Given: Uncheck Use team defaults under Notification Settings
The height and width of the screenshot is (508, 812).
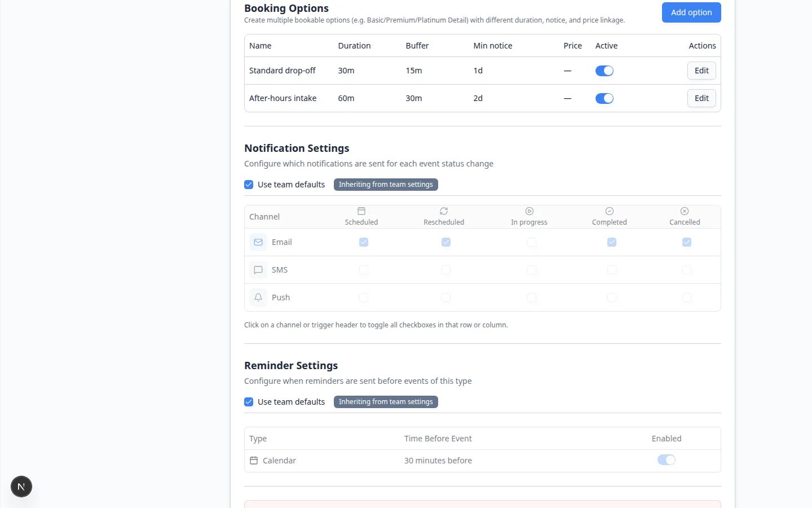Looking at the screenshot, I should pos(249,185).
